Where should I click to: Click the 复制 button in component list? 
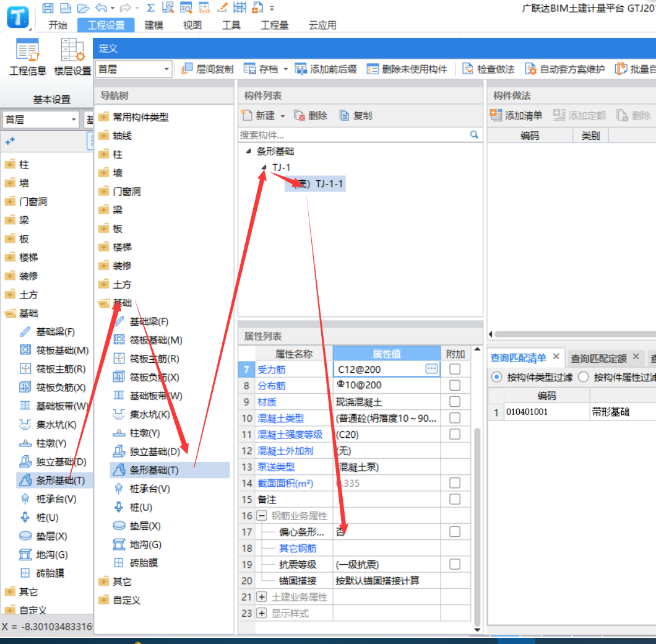[356, 116]
